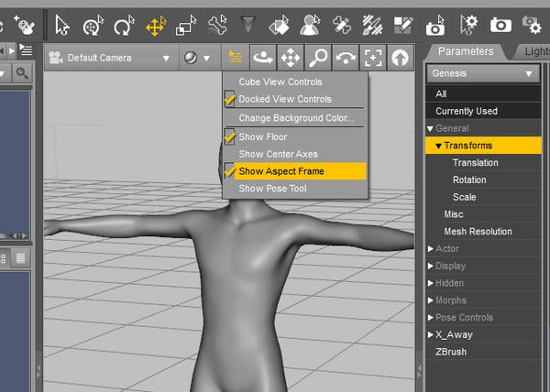
Task: Select the Rotate tool
Action: pos(124,26)
